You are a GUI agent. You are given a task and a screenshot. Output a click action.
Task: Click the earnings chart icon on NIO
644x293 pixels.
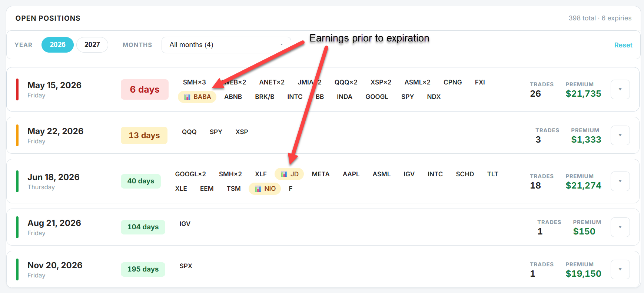(x=258, y=189)
